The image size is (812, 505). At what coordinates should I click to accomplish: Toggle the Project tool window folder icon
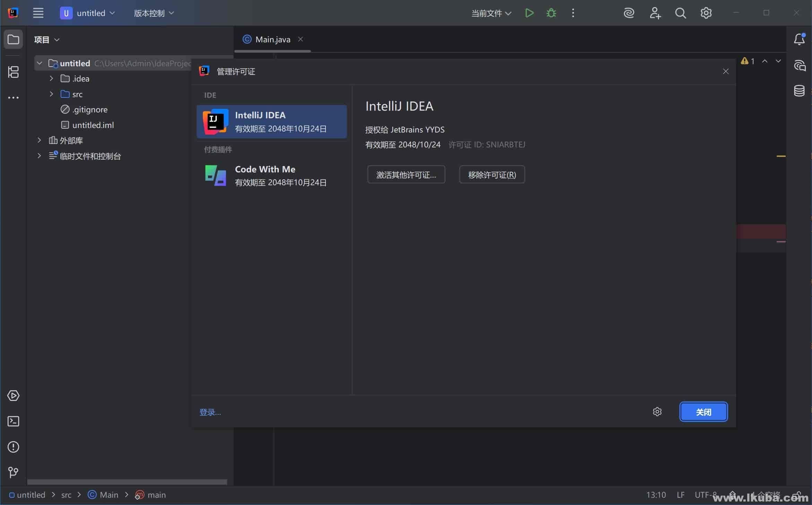coord(13,39)
